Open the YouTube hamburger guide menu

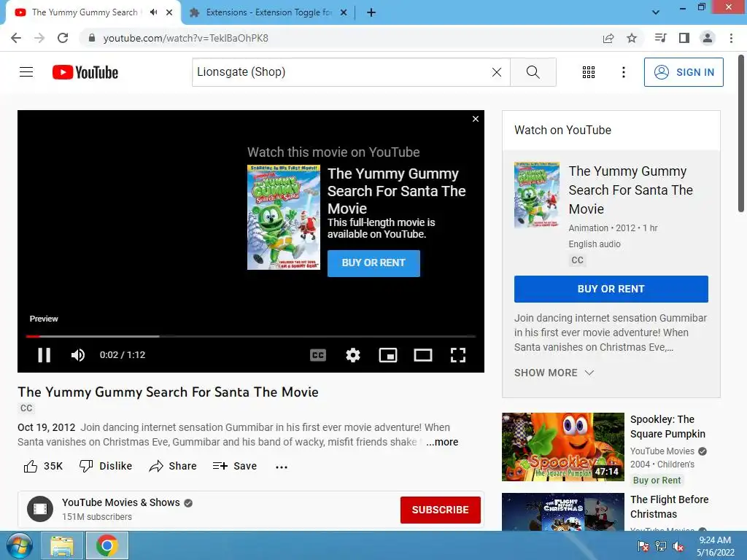coord(26,72)
